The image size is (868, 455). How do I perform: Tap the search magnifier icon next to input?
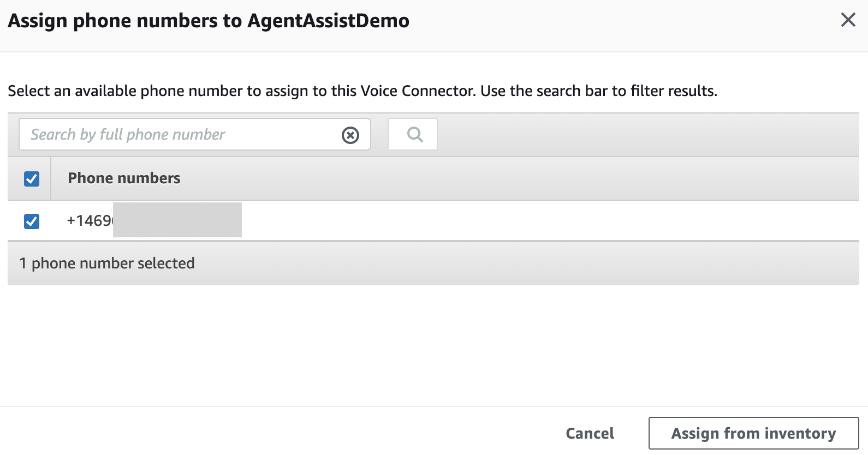pos(415,134)
